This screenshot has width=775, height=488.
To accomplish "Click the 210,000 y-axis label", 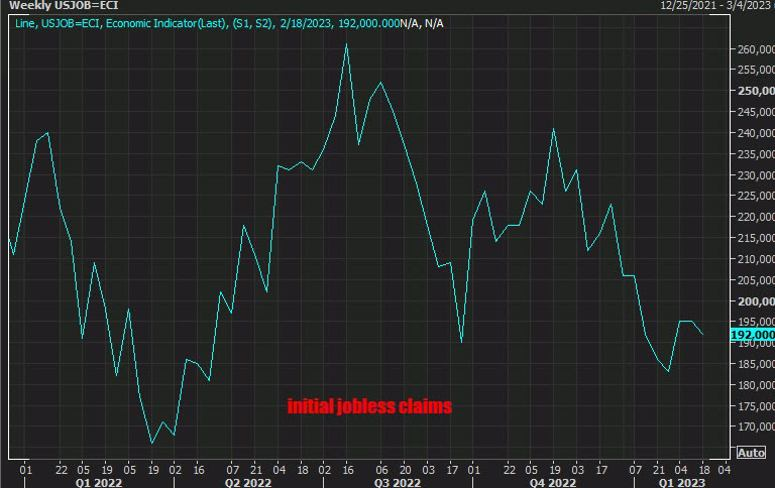I will [755, 258].
